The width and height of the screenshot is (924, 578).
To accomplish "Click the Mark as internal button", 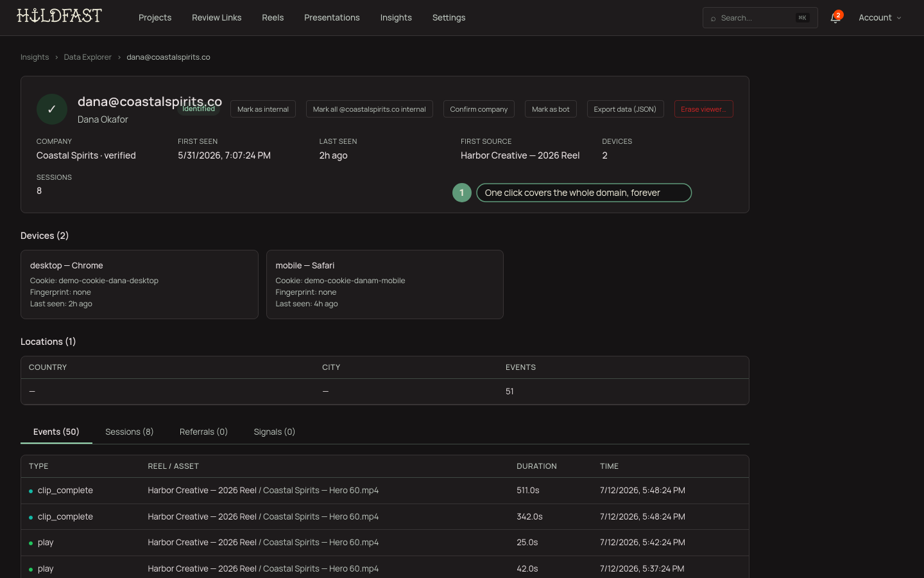I will [x=263, y=109].
